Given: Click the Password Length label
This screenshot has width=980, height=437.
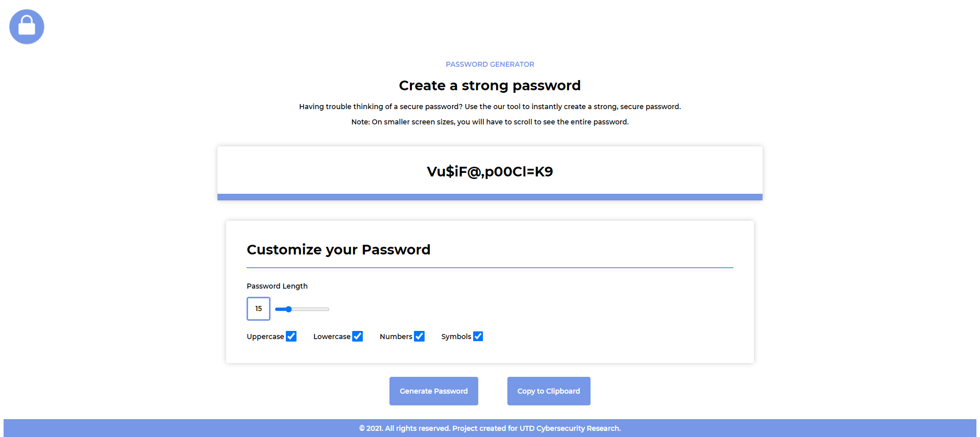Looking at the screenshot, I should [x=277, y=286].
